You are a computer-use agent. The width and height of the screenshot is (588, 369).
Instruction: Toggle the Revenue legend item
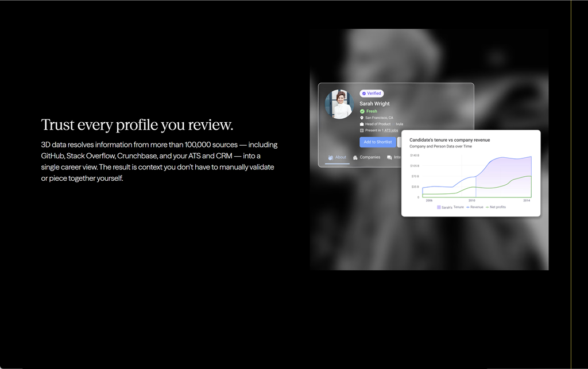pos(474,207)
